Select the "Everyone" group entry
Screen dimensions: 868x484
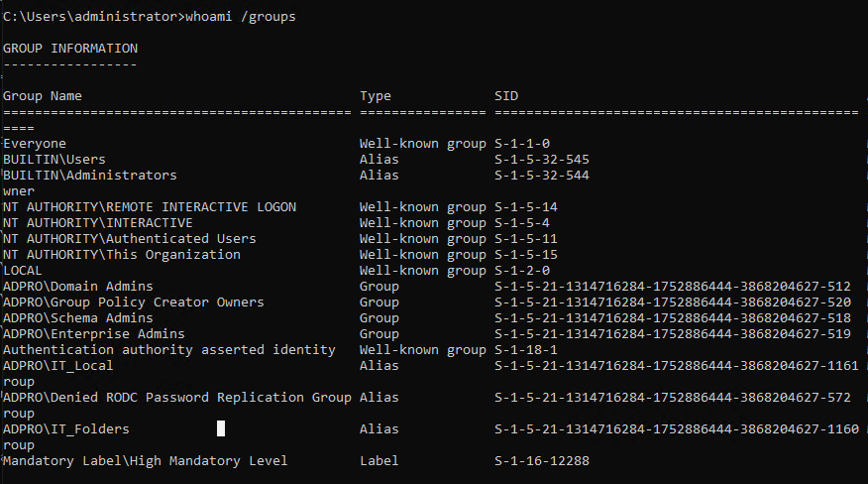(x=35, y=144)
